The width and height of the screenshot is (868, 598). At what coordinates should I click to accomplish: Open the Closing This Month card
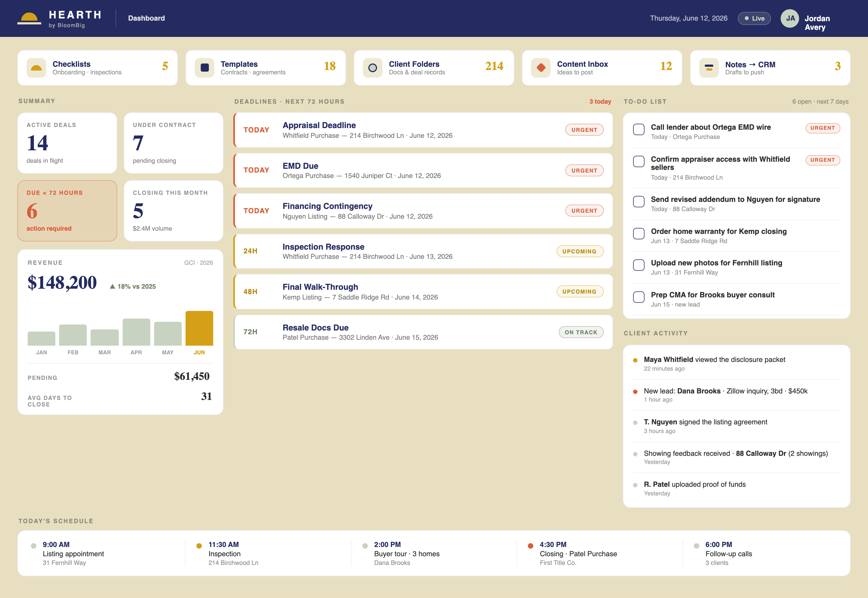click(173, 211)
